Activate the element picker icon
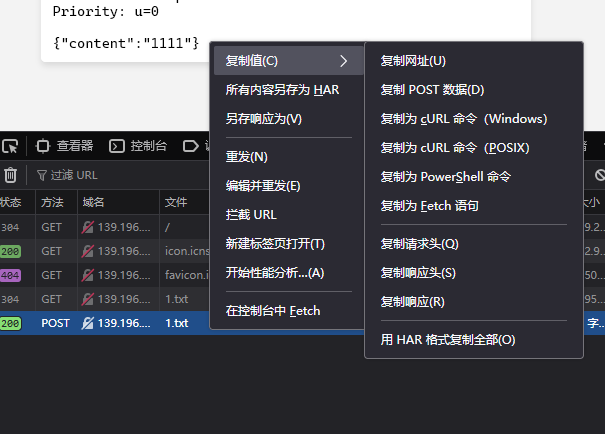The width and height of the screenshot is (605, 434). click(x=10, y=146)
